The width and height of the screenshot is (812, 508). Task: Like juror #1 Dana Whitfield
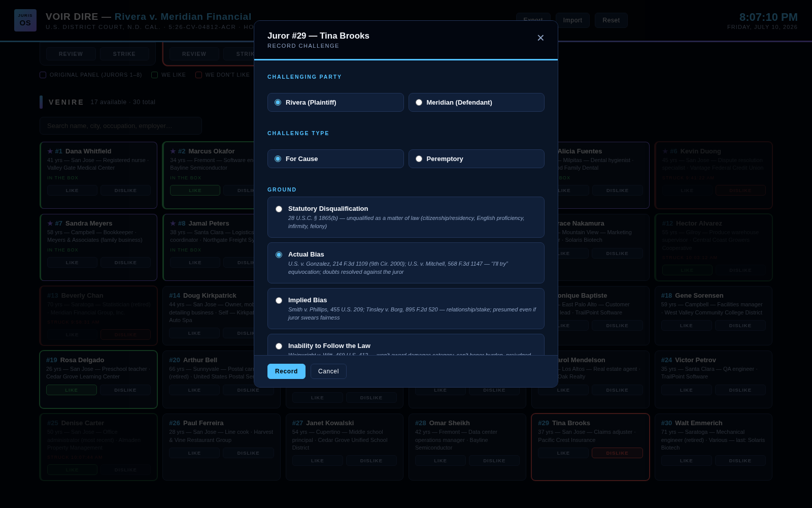click(x=72, y=190)
